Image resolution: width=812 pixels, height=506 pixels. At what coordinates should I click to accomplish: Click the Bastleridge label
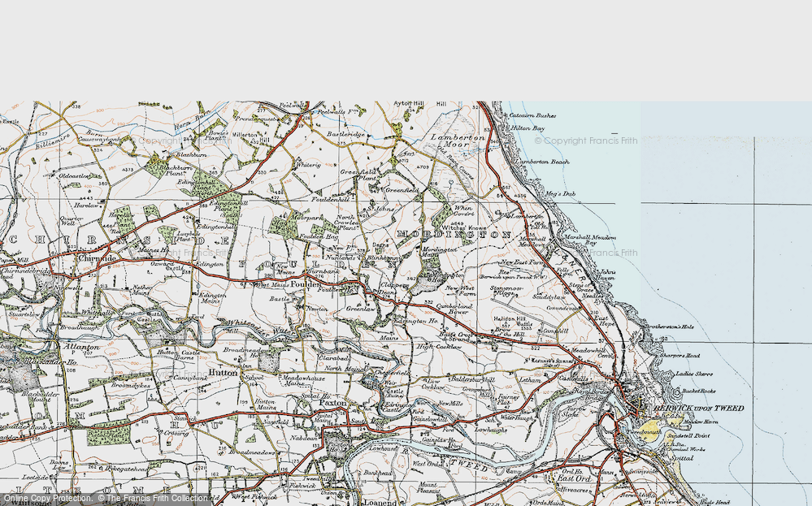[x=345, y=134]
